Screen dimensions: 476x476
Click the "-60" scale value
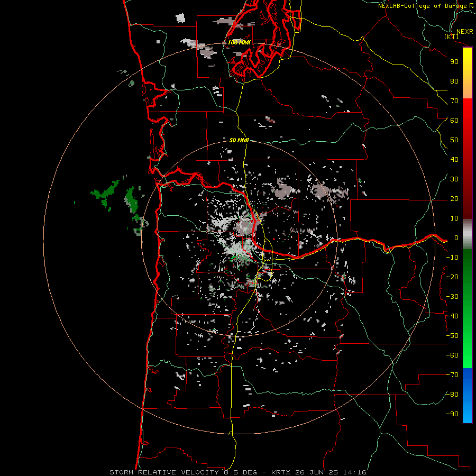pyautogui.click(x=452, y=355)
